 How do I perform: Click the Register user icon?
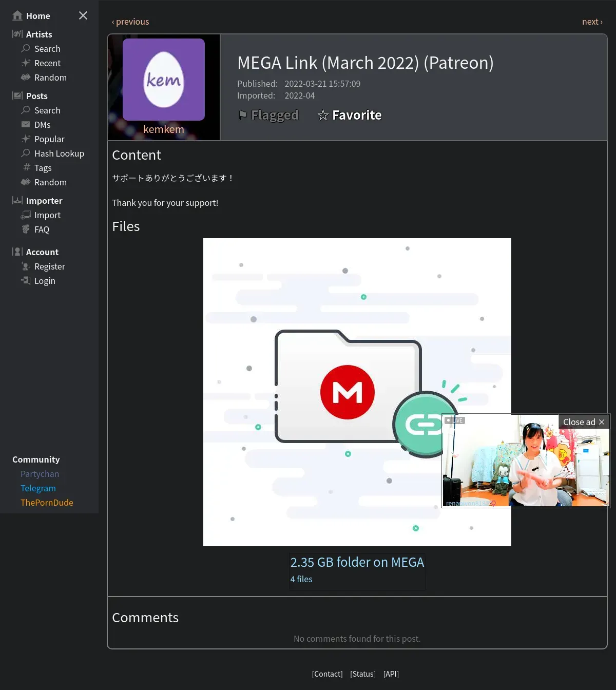coord(26,266)
